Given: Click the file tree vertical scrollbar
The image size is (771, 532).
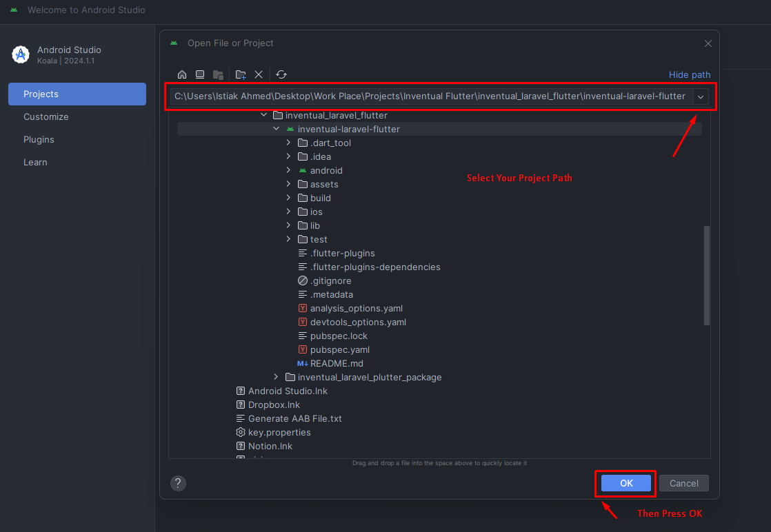Looking at the screenshot, I should pyautogui.click(x=705, y=276).
